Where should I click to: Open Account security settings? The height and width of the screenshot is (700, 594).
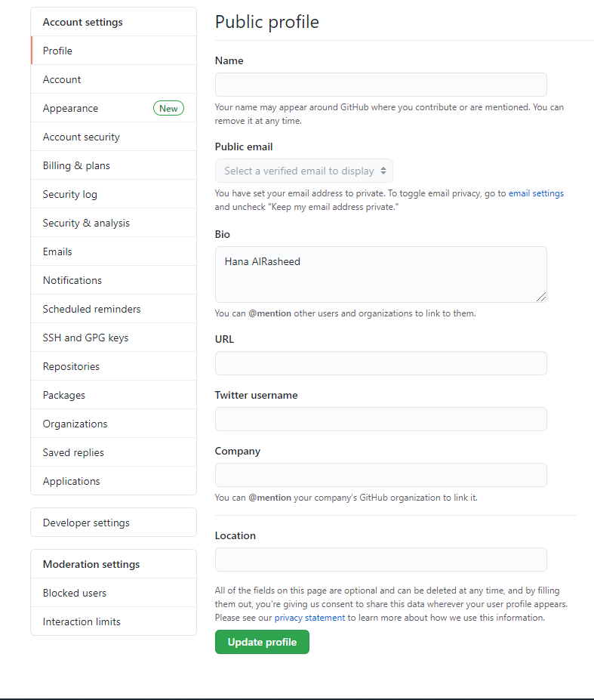[x=113, y=137]
